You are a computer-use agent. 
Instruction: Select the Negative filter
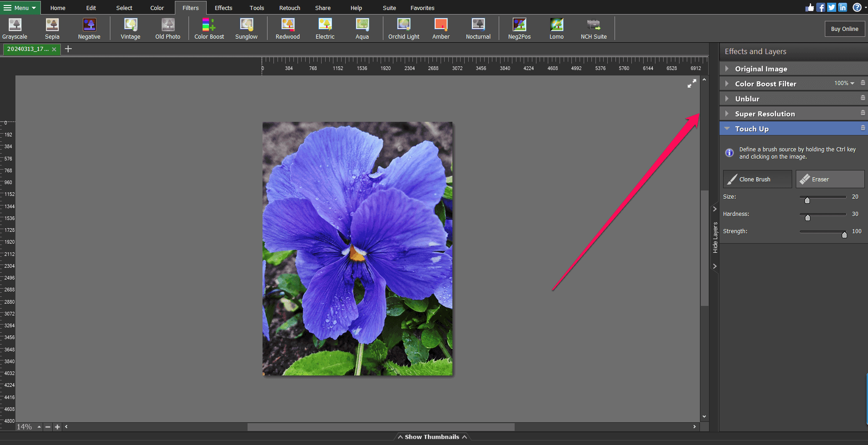coord(89,28)
